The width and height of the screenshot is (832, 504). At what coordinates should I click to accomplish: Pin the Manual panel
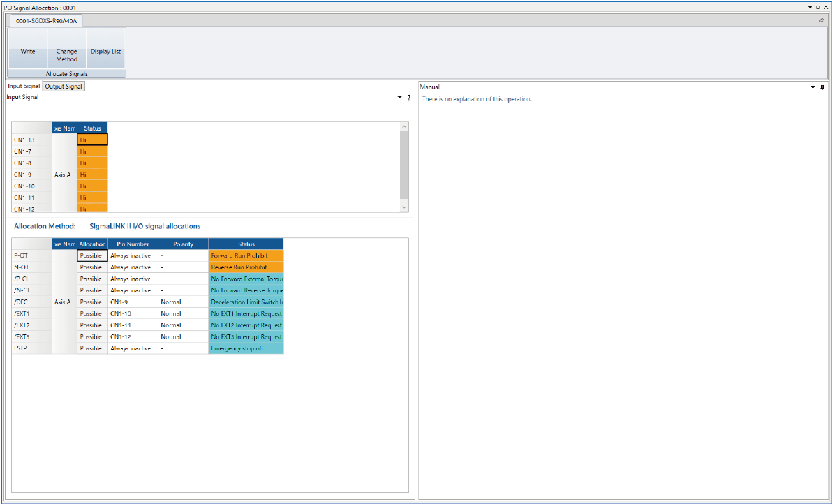(822, 87)
